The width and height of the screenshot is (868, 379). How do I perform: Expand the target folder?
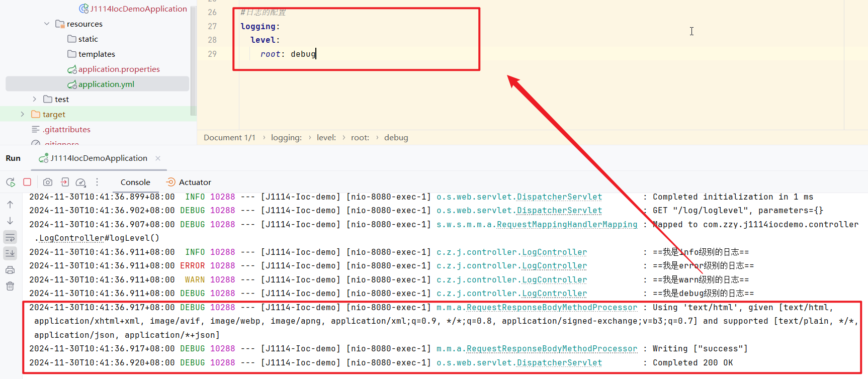(22, 114)
